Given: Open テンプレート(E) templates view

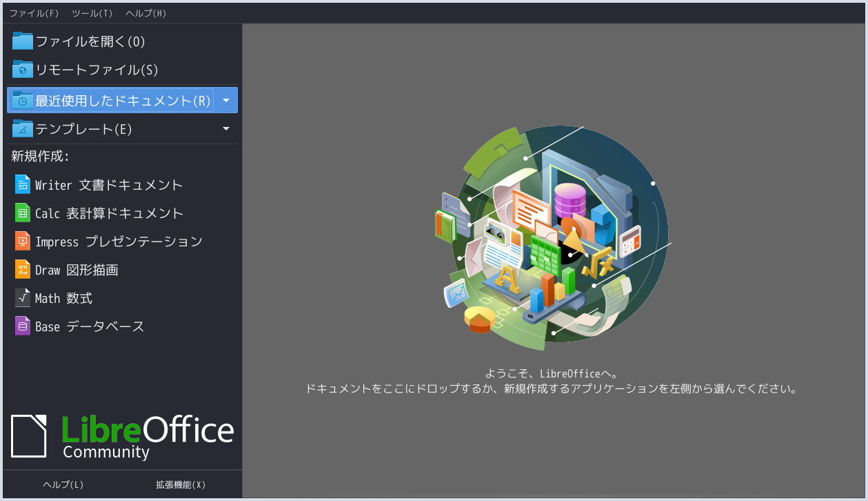Looking at the screenshot, I should [110, 129].
